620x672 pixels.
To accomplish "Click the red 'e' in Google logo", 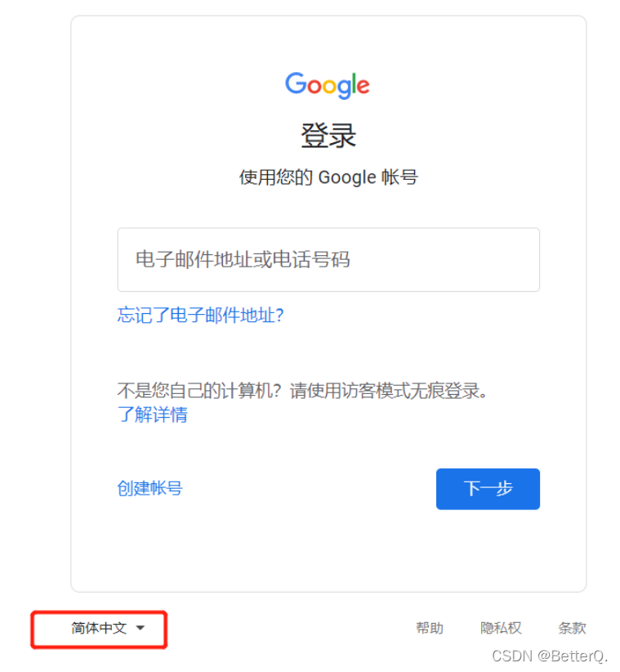I will [x=363, y=86].
